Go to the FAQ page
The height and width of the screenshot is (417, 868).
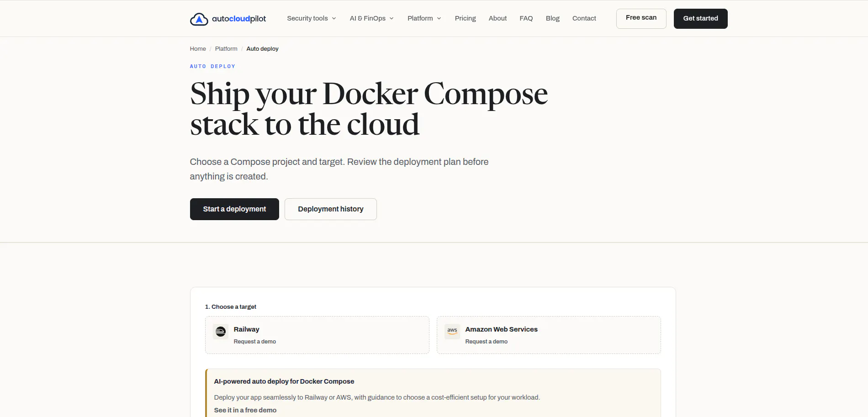(x=526, y=18)
